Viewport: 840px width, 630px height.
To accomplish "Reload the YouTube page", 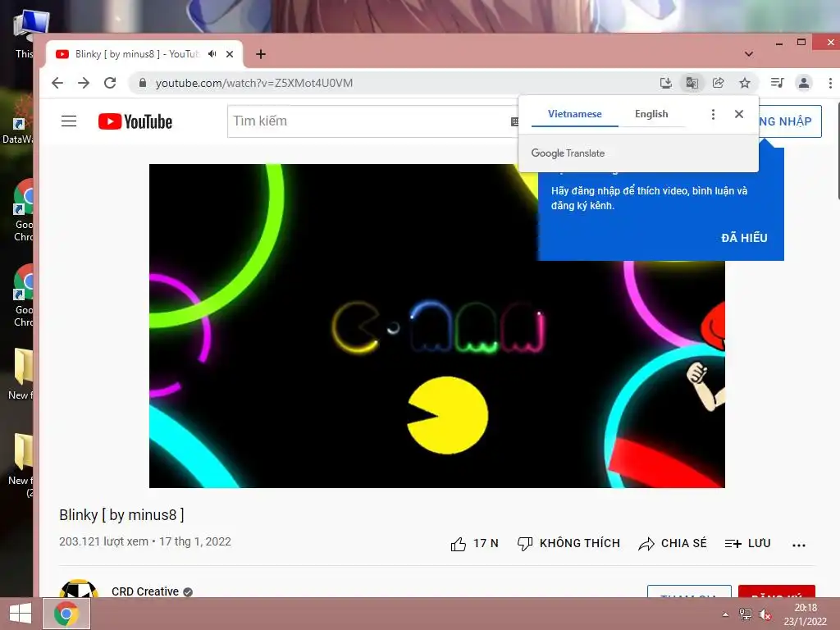I will pyautogui.click(x=110, y=83).
